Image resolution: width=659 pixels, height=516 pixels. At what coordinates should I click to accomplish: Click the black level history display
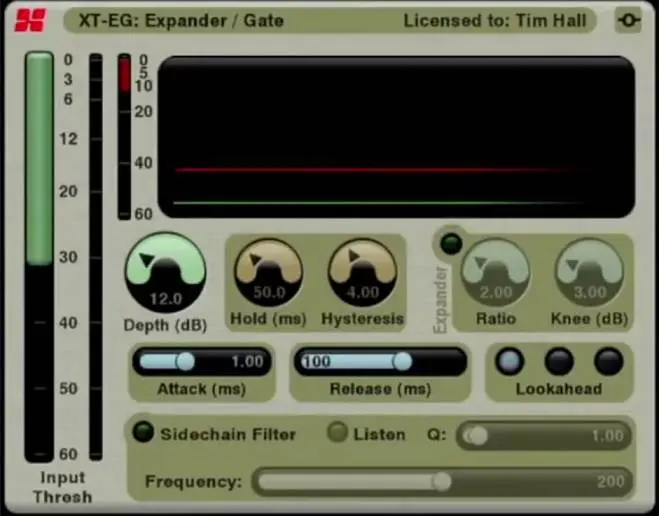pyautogui.click(x=396, y=137)
